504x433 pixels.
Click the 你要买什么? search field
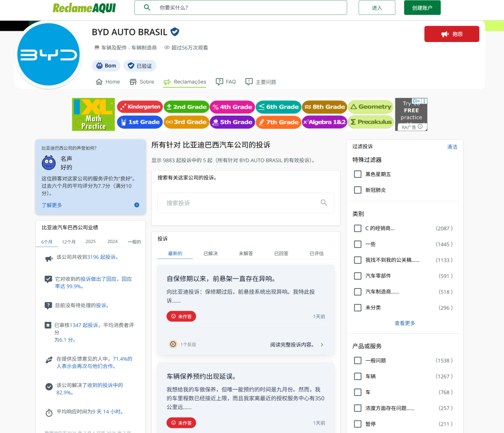click(240, 8)
